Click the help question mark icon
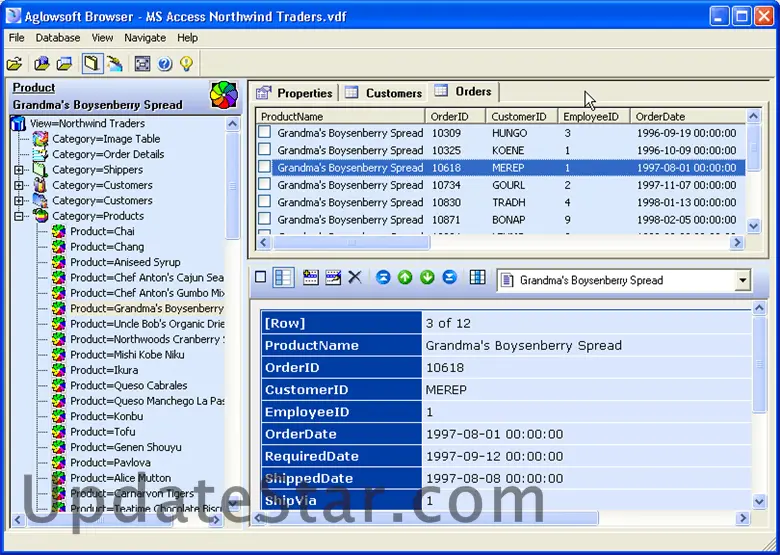 (x=165, y=64)
